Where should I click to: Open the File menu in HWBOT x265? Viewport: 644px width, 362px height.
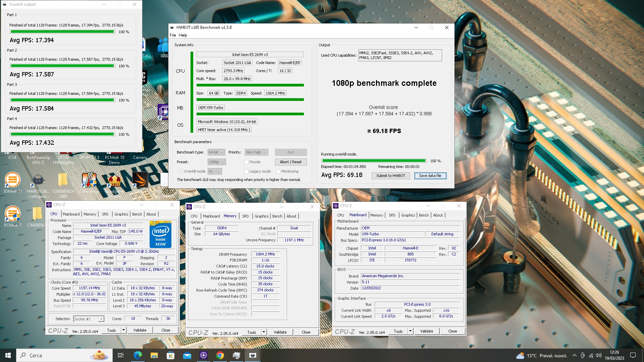pos(173,35)
